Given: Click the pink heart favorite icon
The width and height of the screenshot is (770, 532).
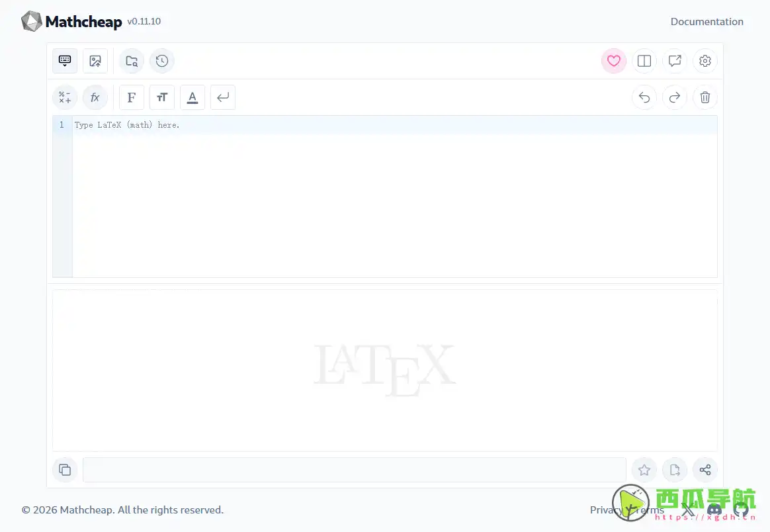Looking at the screenshot, I should click(x=614, y=61).
